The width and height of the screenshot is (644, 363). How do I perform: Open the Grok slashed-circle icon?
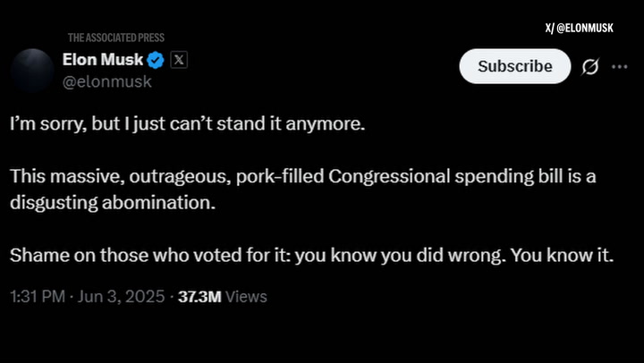tap(590, 66)
